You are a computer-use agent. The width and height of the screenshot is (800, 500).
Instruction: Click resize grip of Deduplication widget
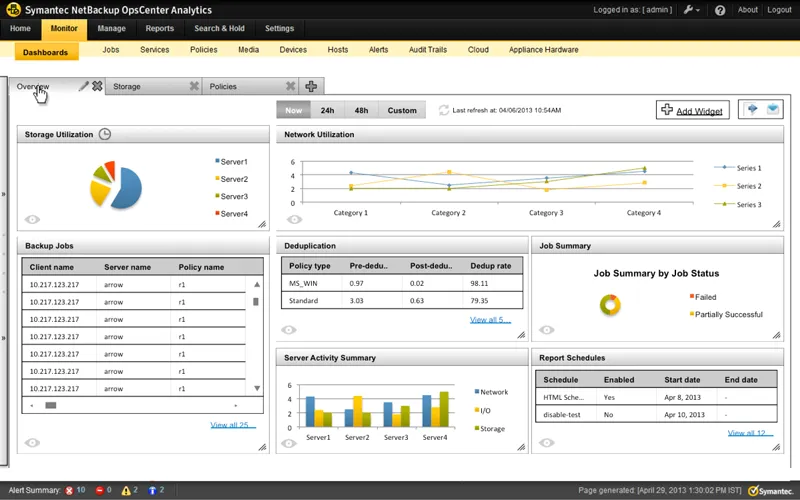pyautogui.click(x=521, y=335)
